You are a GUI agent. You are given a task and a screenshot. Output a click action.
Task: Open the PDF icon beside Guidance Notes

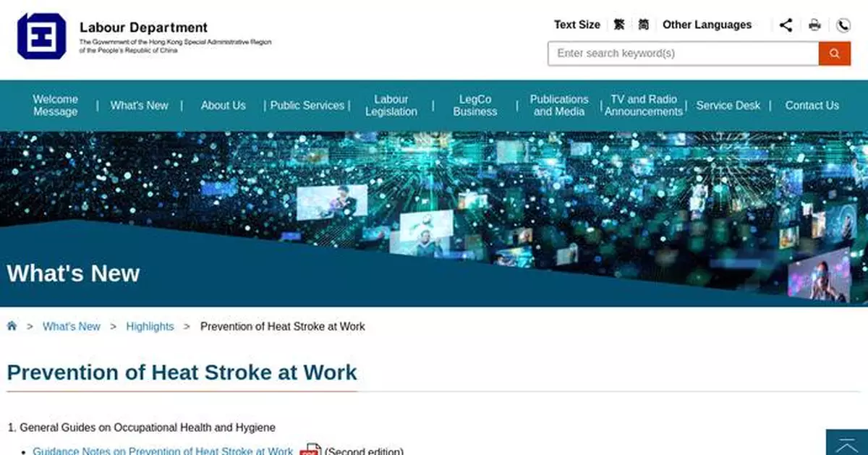coord(310,451)
